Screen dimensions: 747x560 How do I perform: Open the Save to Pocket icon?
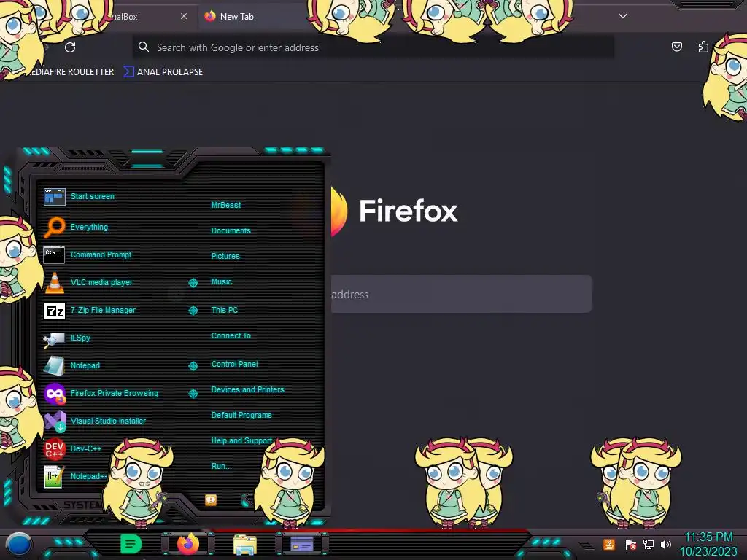676,47
